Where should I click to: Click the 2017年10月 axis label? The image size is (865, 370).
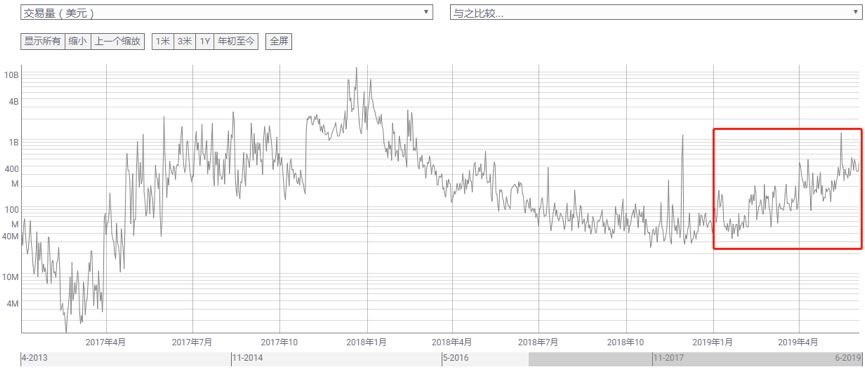(279, 342)
